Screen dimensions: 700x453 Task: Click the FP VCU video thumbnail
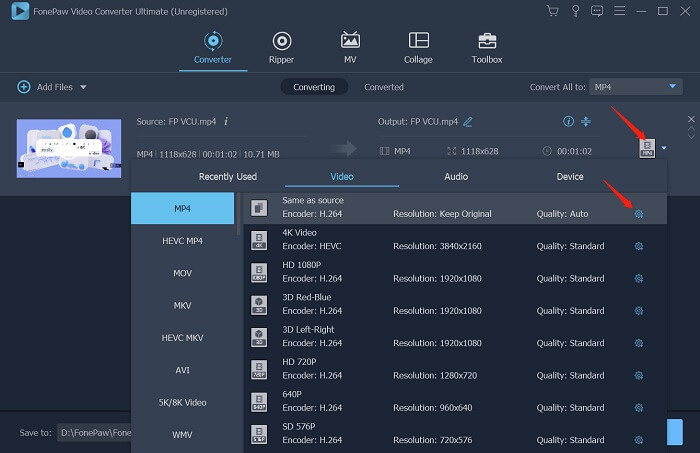click(69, 148)
